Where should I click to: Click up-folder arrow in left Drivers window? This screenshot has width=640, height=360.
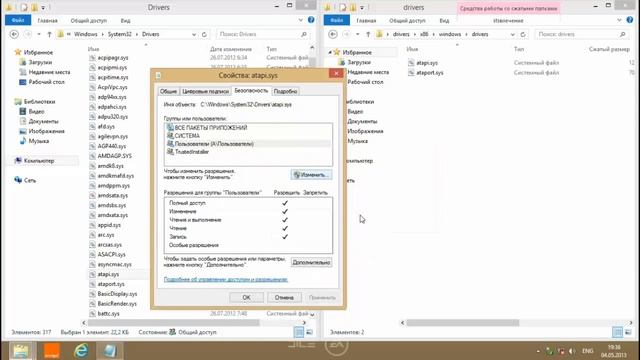(49, 34)
